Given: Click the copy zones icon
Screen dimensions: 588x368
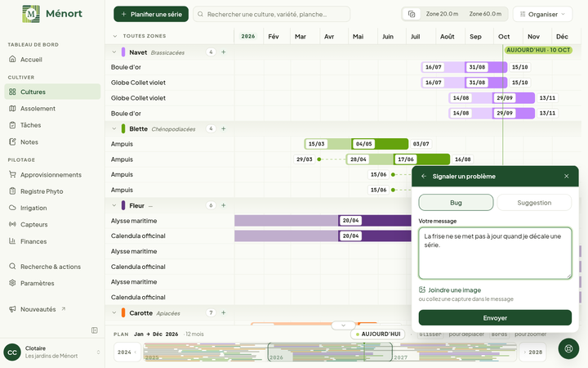Looking at the screenshot, I should 412,14.
